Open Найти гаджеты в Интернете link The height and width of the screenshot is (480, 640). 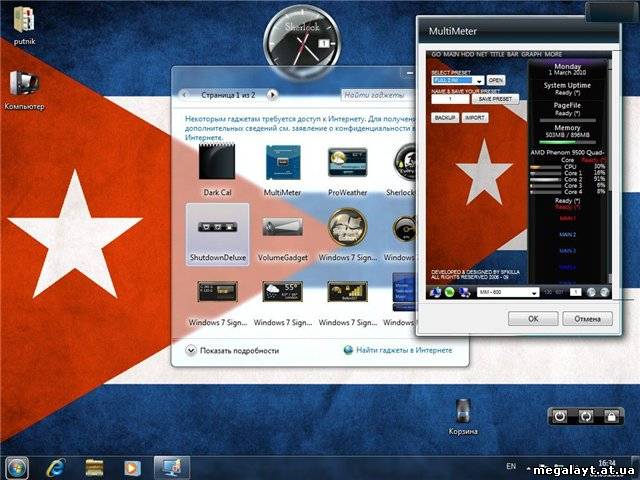[398, 350]
